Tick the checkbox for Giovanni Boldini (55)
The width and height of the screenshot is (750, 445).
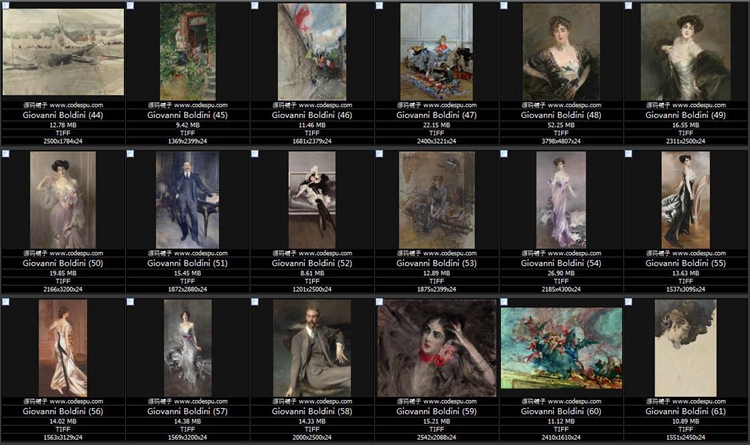[x=628, y=154]
